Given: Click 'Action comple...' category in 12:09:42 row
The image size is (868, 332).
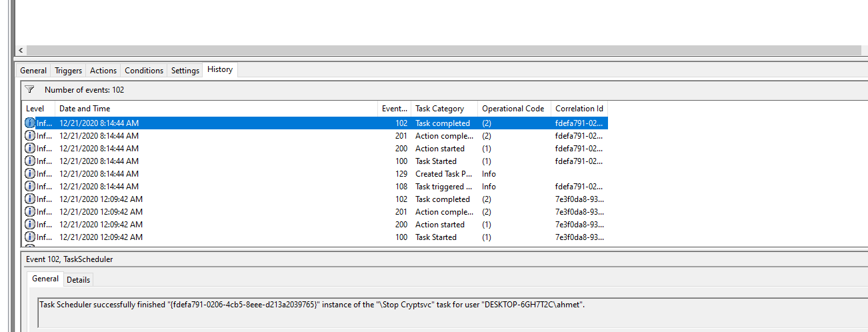Looking at the screenshot, I should pos(445,212).
